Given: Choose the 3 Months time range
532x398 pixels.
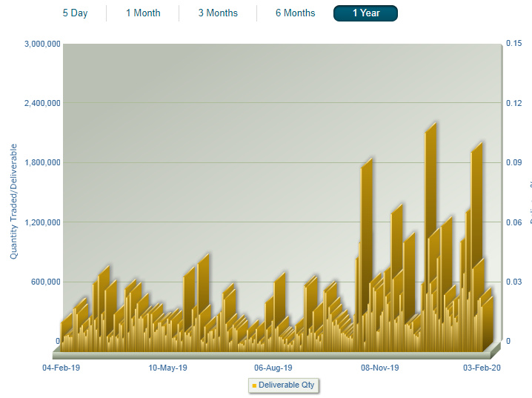Looking at the screenshot, I should pyautogui.click(x=218, y=13).
